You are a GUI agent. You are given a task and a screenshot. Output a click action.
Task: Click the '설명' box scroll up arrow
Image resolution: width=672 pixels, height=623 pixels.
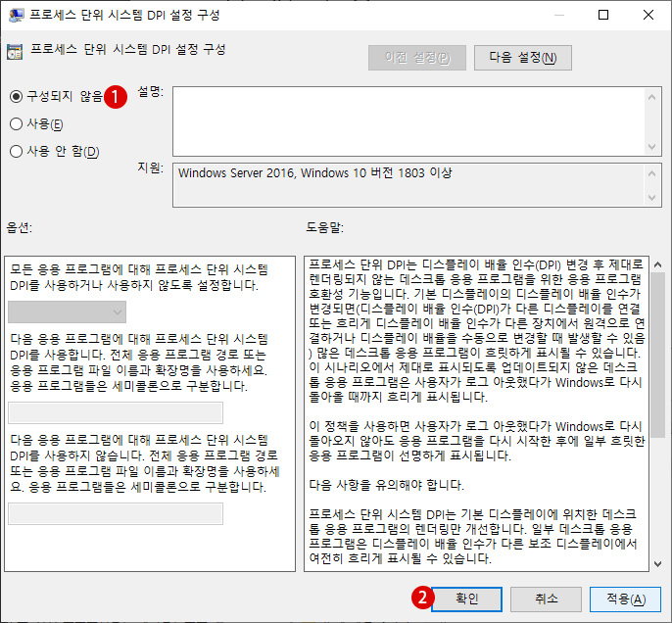651,97
